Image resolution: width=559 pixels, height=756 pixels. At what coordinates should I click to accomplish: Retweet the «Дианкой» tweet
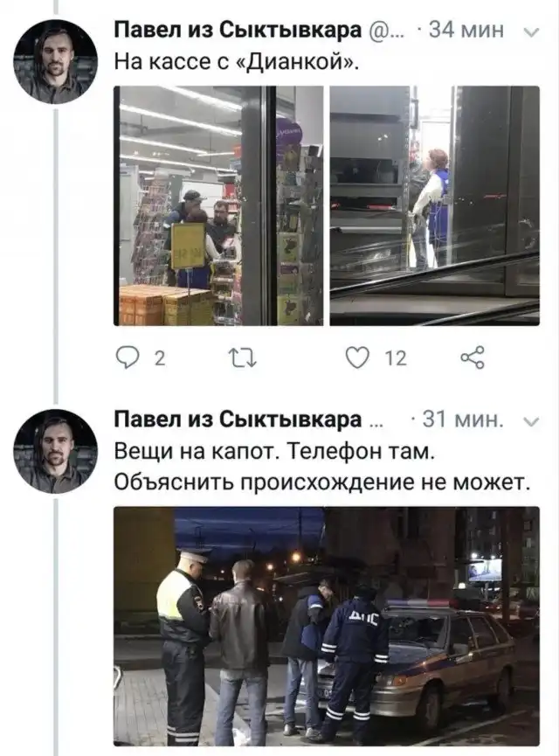click(243, 358)
